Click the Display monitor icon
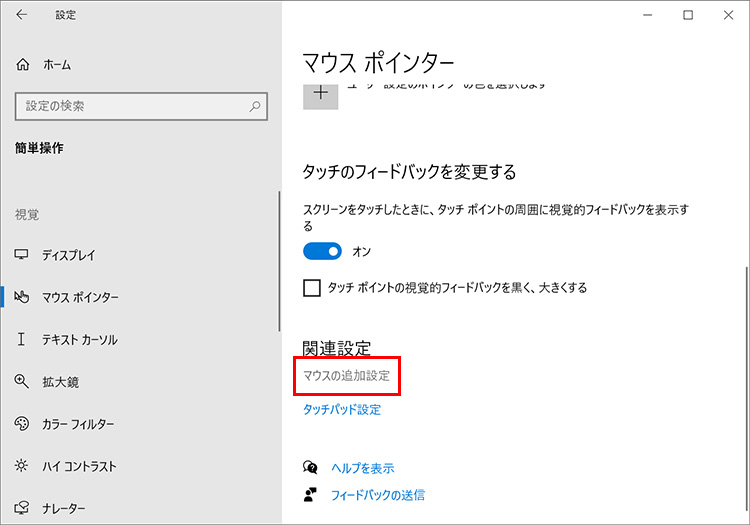 point(22,255)
